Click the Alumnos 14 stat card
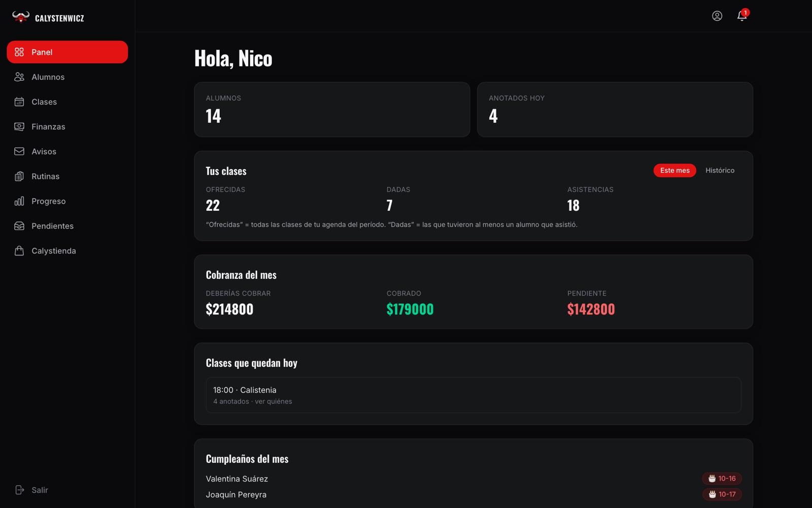The image size is (812, 508). click(332, 109)
